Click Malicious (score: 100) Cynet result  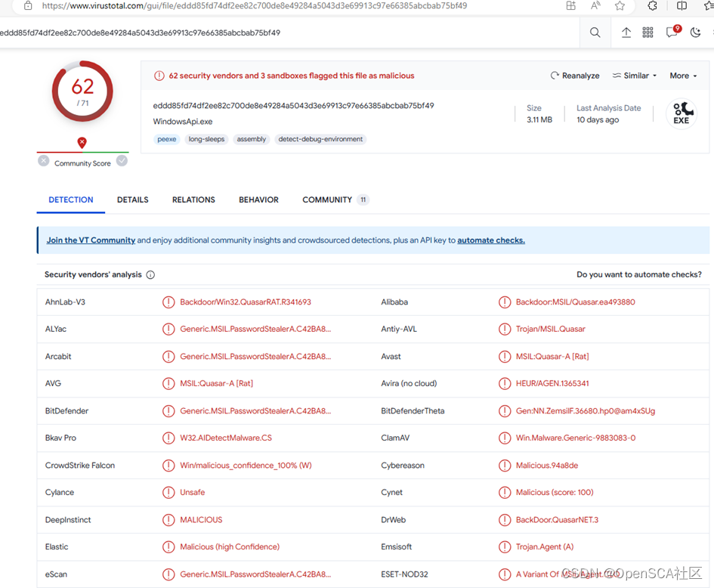pos(554,492)
